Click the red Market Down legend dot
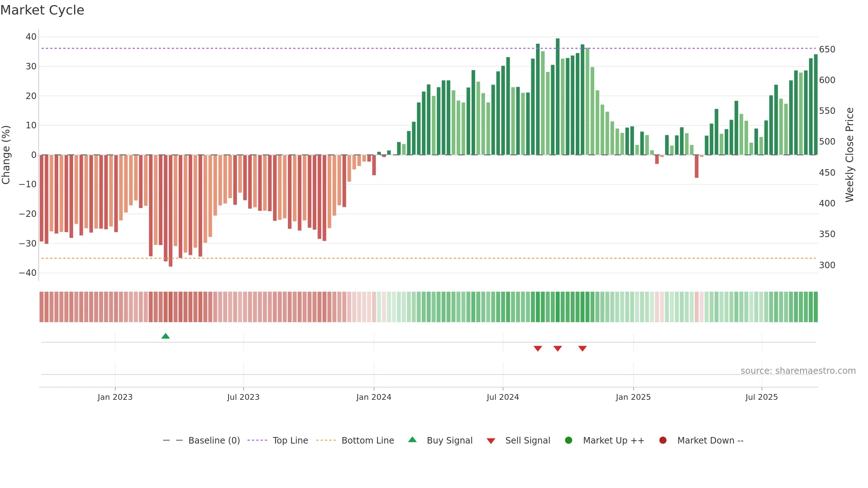The image size is (868, 488). click(x=663, y=440)
